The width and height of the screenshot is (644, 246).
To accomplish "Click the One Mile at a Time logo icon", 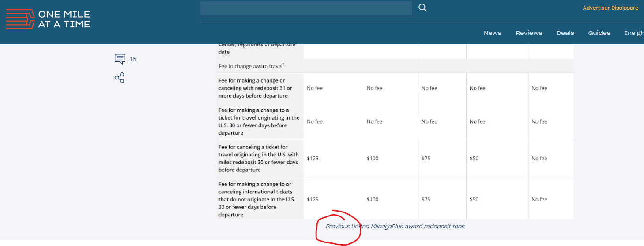I will [20, 19].
